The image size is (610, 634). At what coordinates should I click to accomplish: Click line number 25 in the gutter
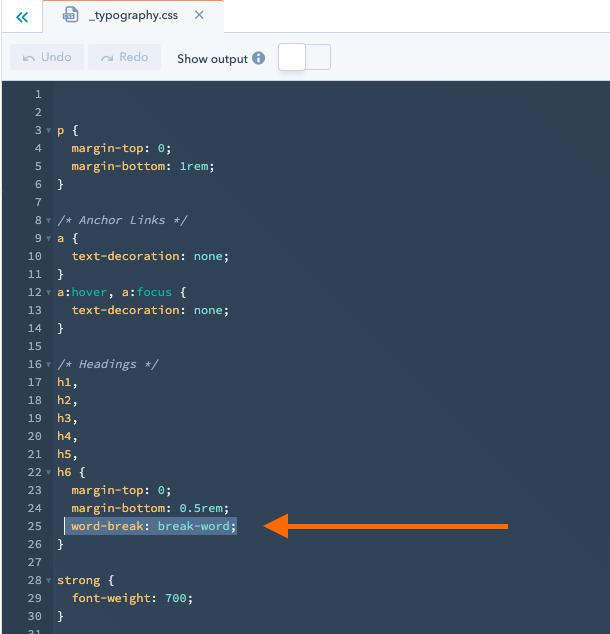pyautogui.click(x=35, y=526)
